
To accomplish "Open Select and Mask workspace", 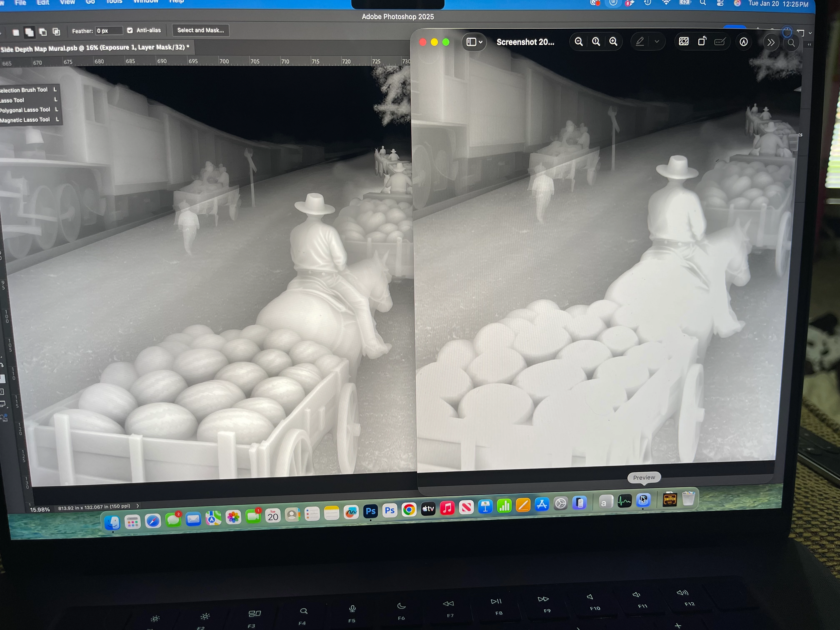I will pyautogui.click(x=200, y=30).
